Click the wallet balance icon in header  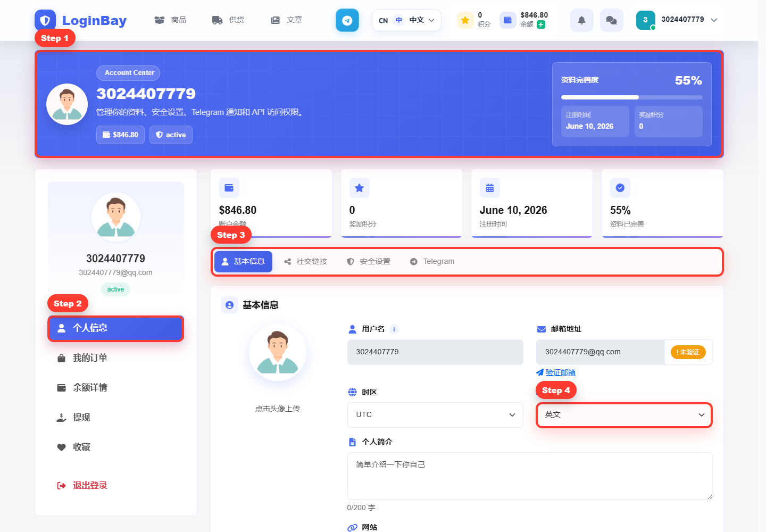(x=507, y=20)
